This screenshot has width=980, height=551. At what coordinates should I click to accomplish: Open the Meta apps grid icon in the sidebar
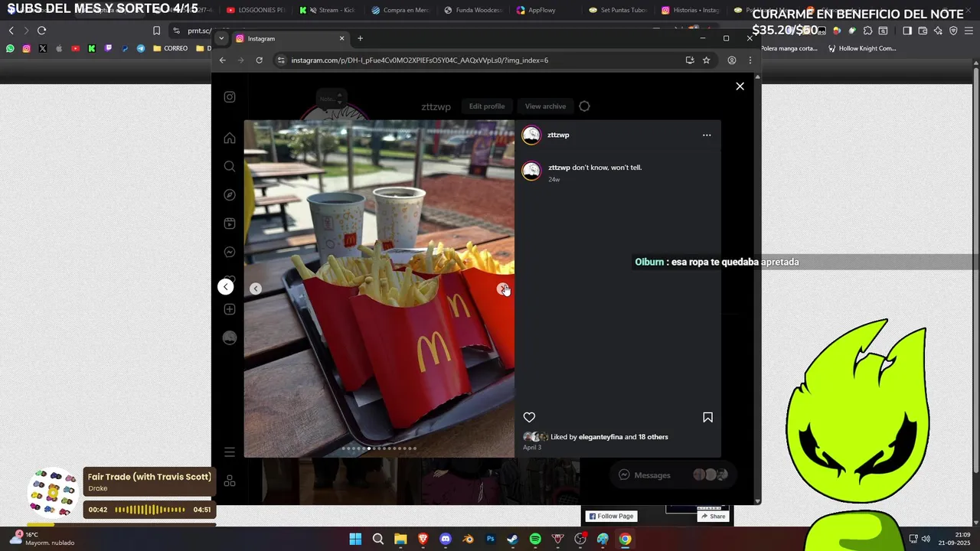[x=230, y=481]
